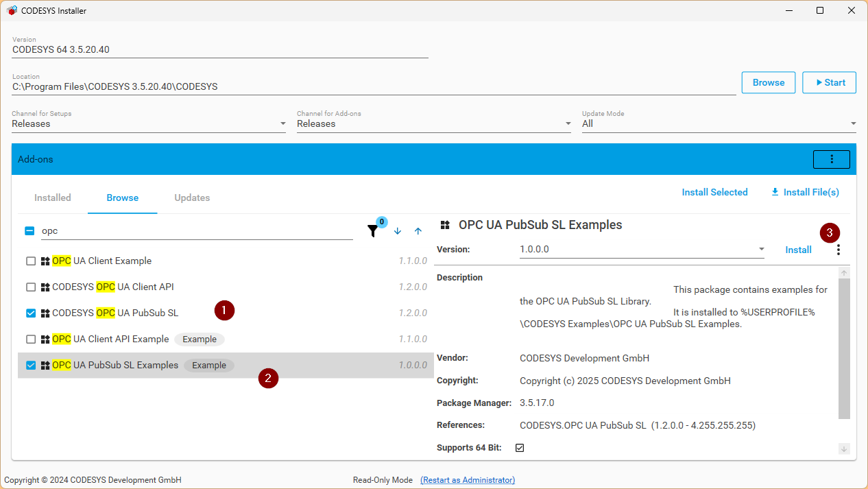
Task: Uncheck CODESYS OPC UA PubSub SL checkbox
Action: tap(31, 313)
